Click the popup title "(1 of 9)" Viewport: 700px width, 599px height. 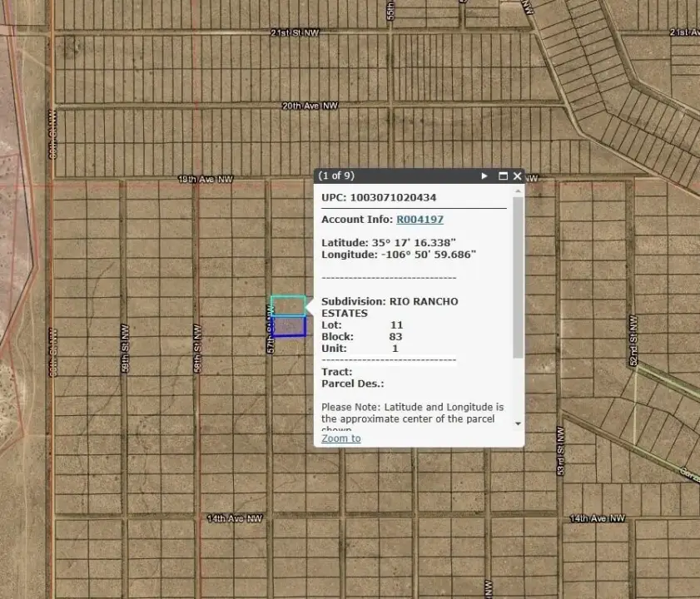(x=336, y=176)
